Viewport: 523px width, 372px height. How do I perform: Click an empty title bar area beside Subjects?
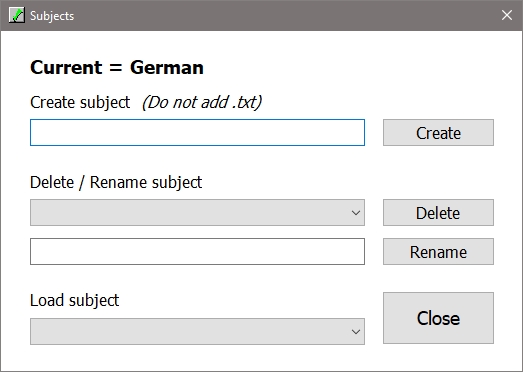(x=284, y=15)
